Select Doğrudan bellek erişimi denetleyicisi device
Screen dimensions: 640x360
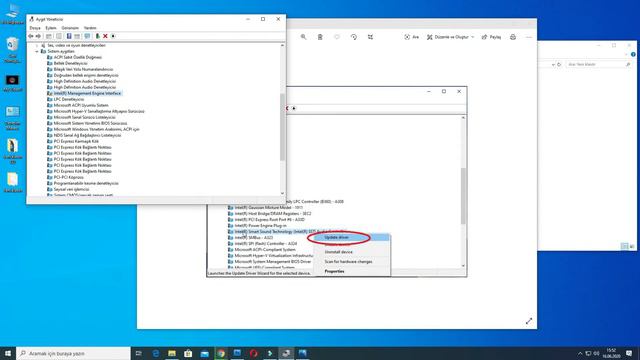86,75
